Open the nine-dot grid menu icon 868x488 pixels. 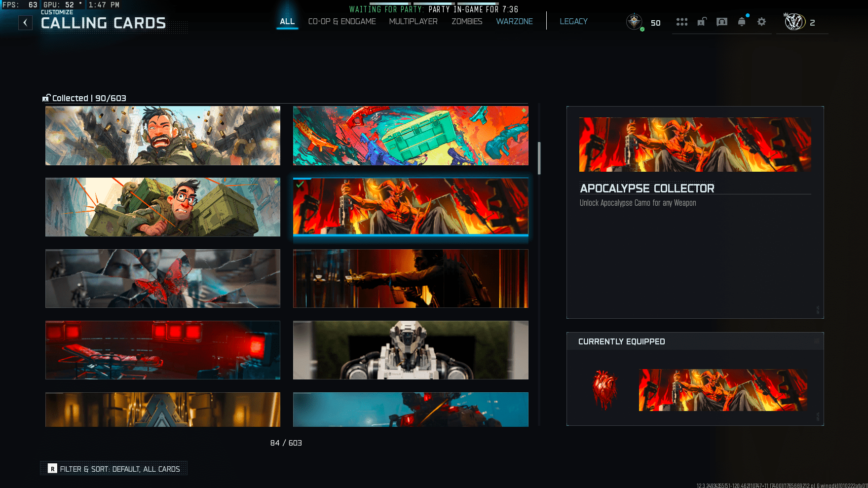click(x=682, y=22)
